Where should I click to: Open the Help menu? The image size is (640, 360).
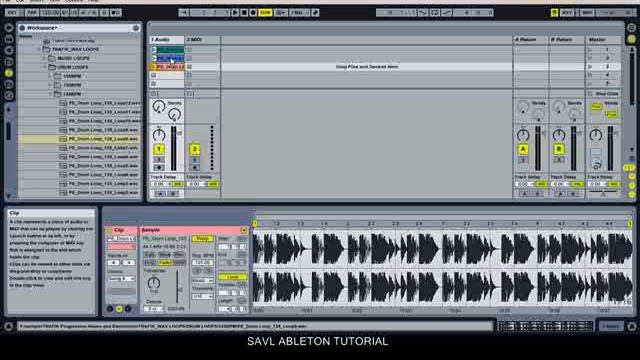pos(93,1)
